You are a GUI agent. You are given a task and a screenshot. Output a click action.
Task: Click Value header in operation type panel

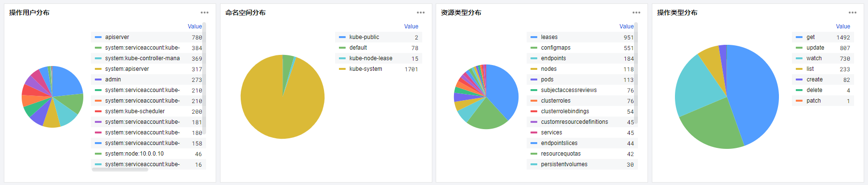[843, 26]
